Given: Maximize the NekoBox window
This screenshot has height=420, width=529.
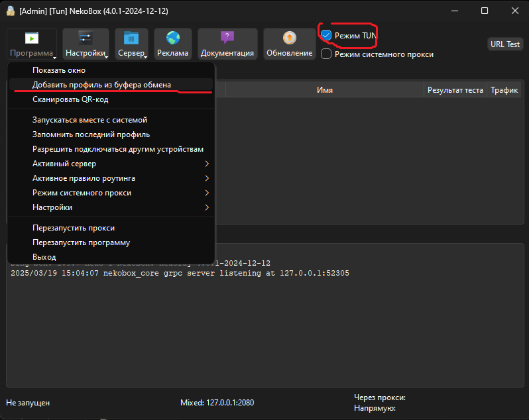Looking at the screenshot, I should click(x=485, y=11).
